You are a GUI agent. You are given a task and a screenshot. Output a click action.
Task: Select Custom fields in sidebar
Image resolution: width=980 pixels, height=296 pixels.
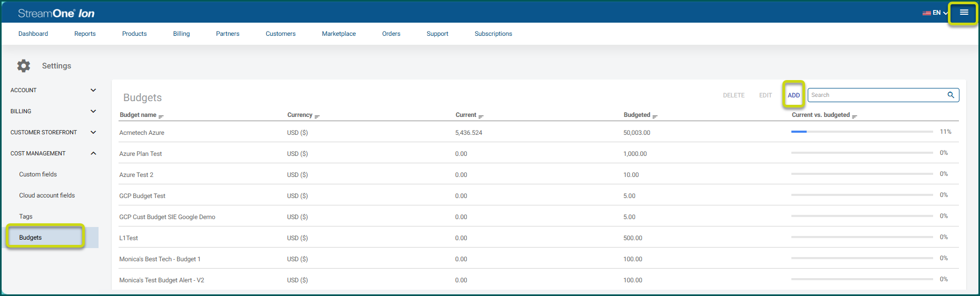[x=38, y=174]
